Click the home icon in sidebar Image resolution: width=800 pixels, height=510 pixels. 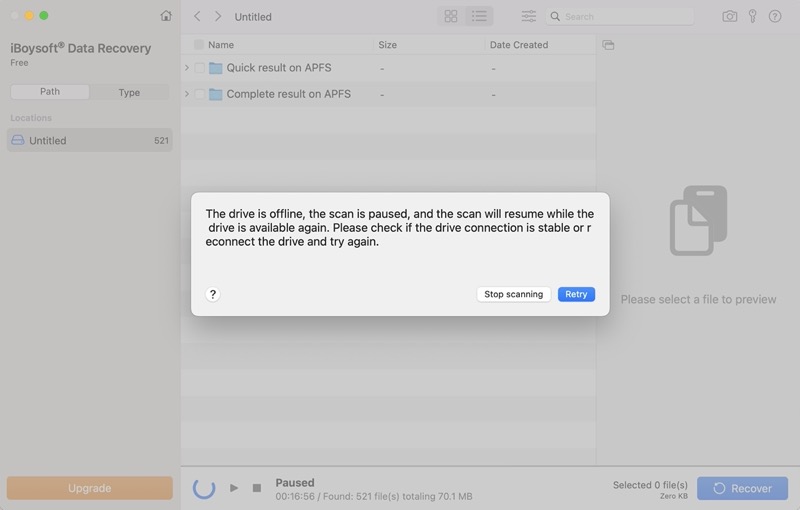click(166, 16)
